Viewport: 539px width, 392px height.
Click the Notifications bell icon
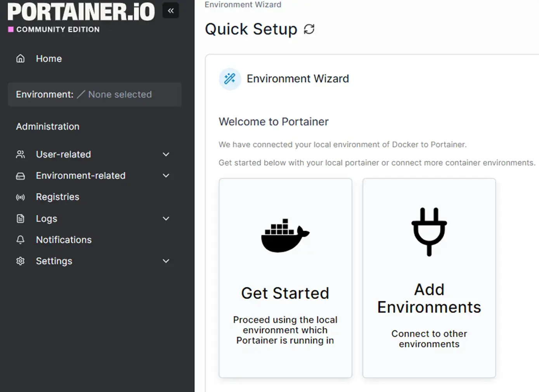(21, 240)
